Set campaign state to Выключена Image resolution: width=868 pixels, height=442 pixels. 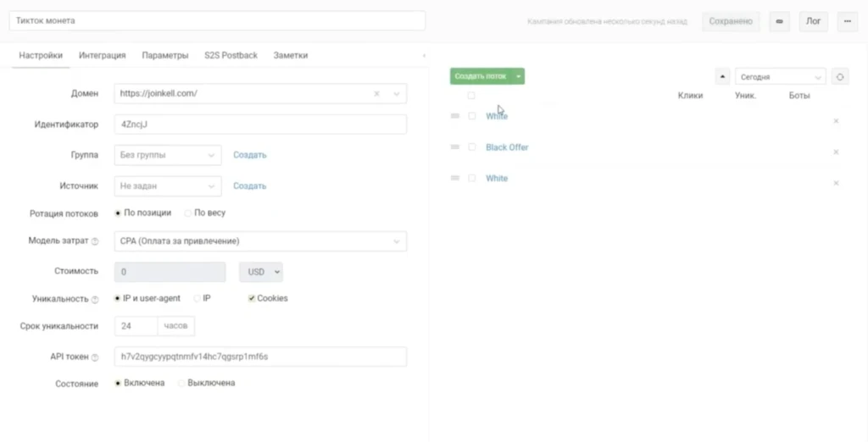181,383
